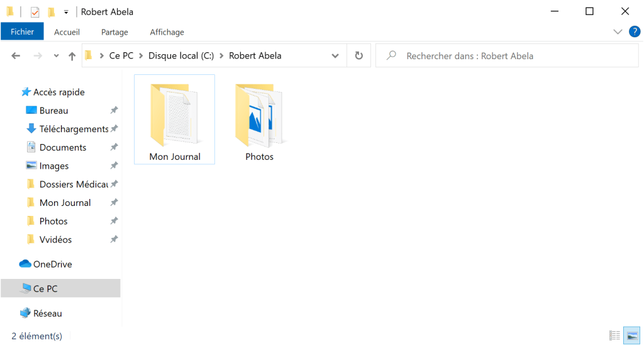The width and height of the screenshot is (644, 345).
Task: Open OneDrive in navigation pane
Action: (x=52, y=264)
